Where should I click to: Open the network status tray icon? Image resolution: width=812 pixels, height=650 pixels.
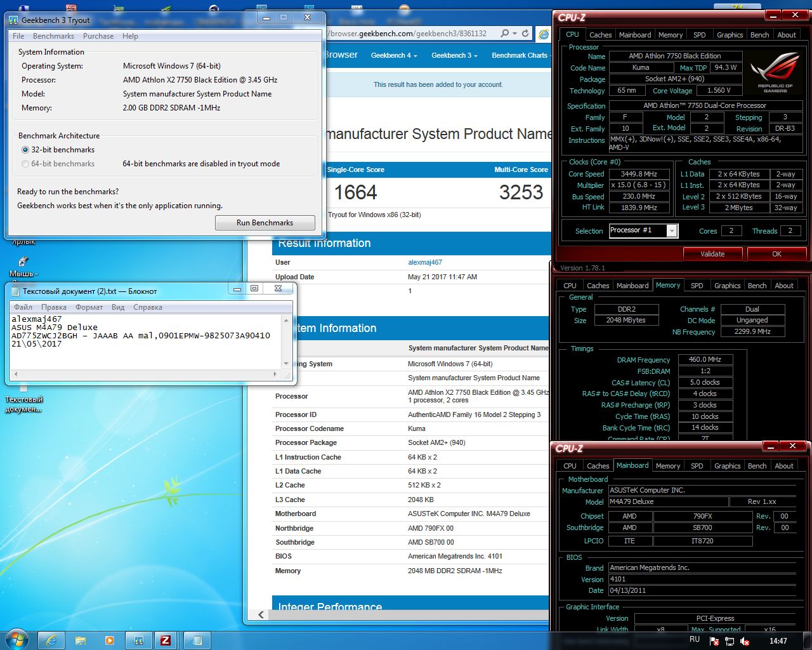tap(730, 641)
